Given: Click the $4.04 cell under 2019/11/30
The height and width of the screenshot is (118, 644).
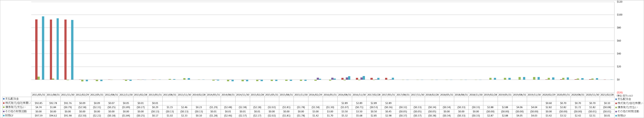Looking at the screenshot, I should point(534,107).
